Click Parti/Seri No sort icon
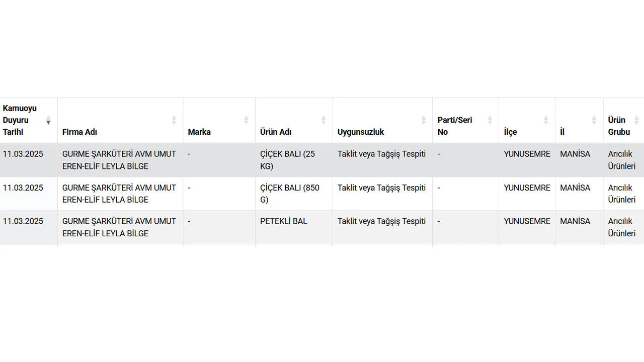 pos(490,120)
